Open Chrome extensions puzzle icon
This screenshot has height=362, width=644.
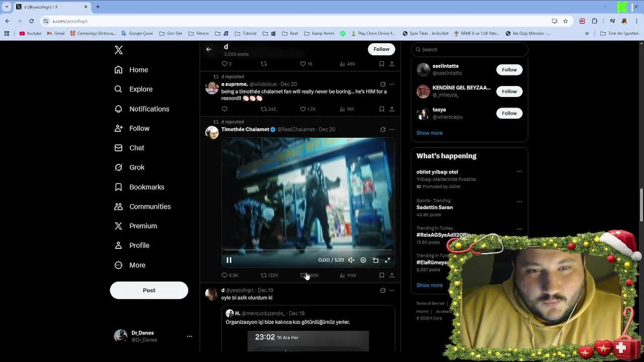click(595, 21)
